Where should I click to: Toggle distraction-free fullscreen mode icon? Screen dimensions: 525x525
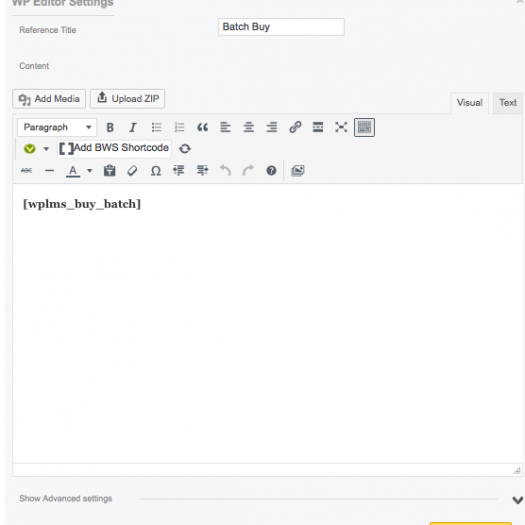[x=341, y=127]
